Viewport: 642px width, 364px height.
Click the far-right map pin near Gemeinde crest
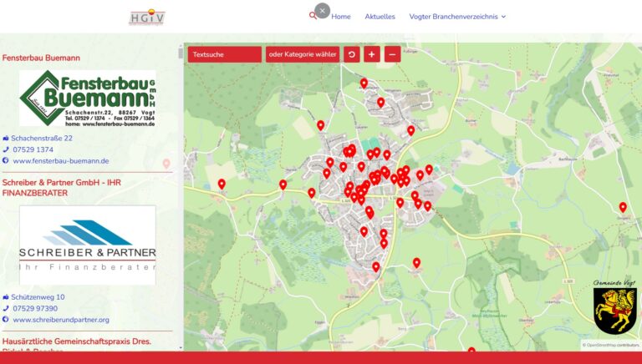[x=623, y=207]
